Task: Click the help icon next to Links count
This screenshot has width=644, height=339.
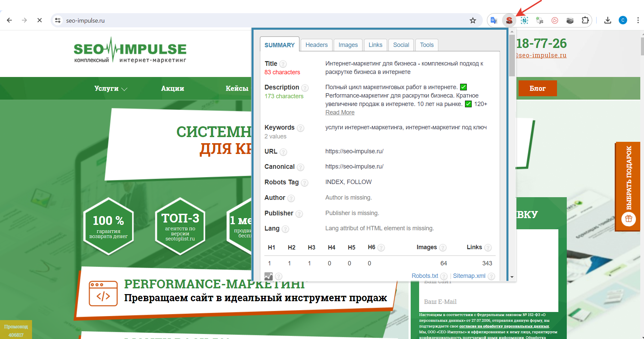Action: [x=488, y=248]
